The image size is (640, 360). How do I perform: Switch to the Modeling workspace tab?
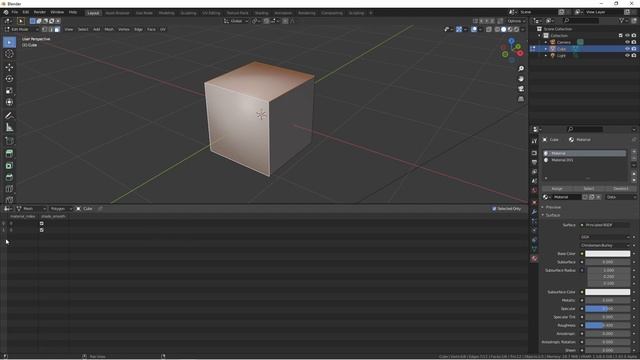click(x=166, y=13)
